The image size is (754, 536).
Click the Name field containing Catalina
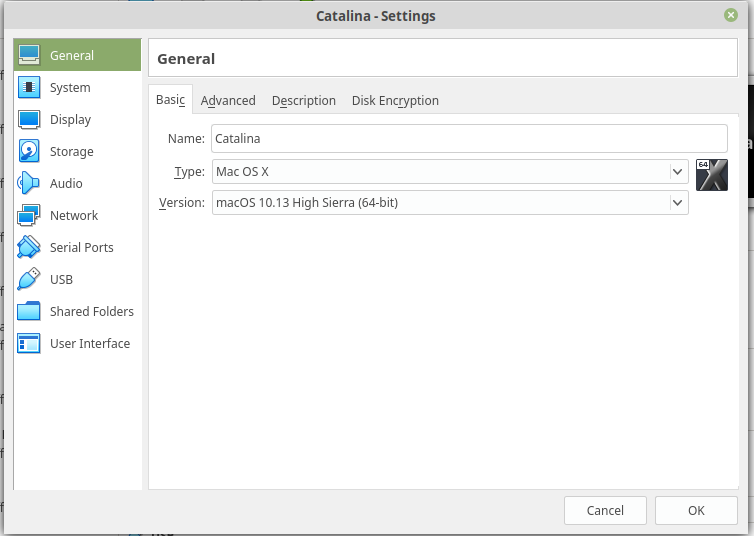point(469,139)
